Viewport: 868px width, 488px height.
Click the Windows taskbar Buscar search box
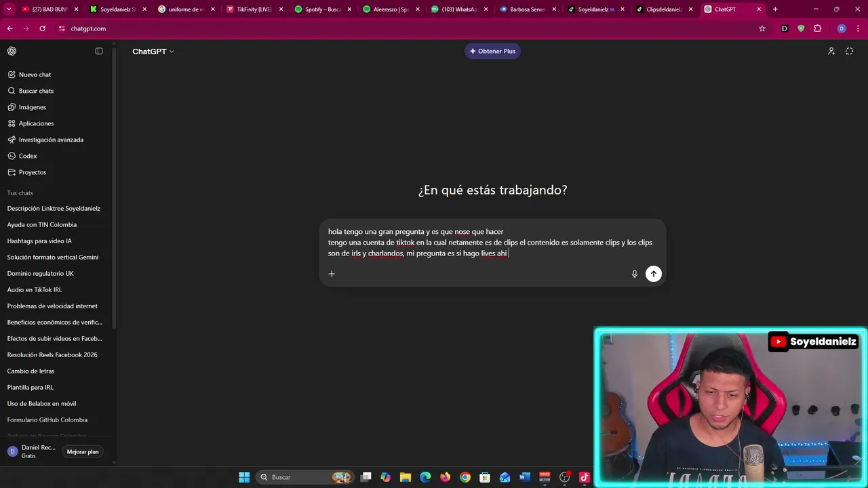pyautogui.click(x=304, y=477)
